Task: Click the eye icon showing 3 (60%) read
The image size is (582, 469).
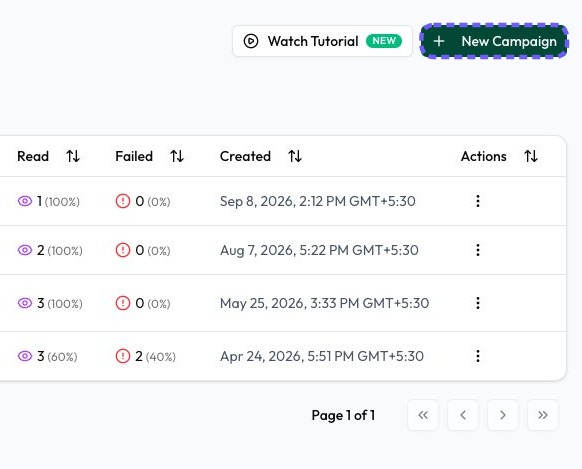Action: coord(25,356)
